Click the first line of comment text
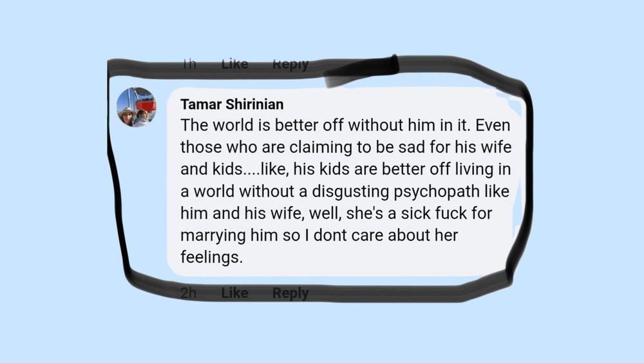 [x=322, y=124]
